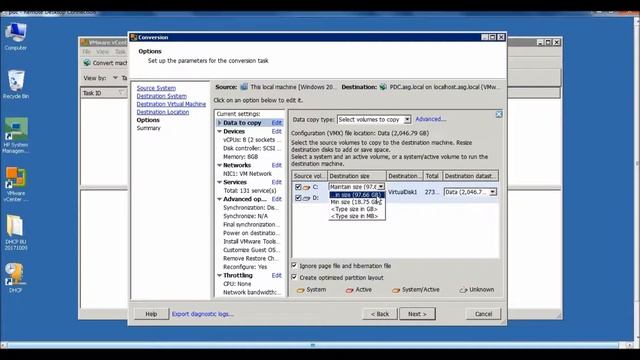This screenshot has height=360, width=640.
Task: Click the source local machine icon
Action: [244, 87]
